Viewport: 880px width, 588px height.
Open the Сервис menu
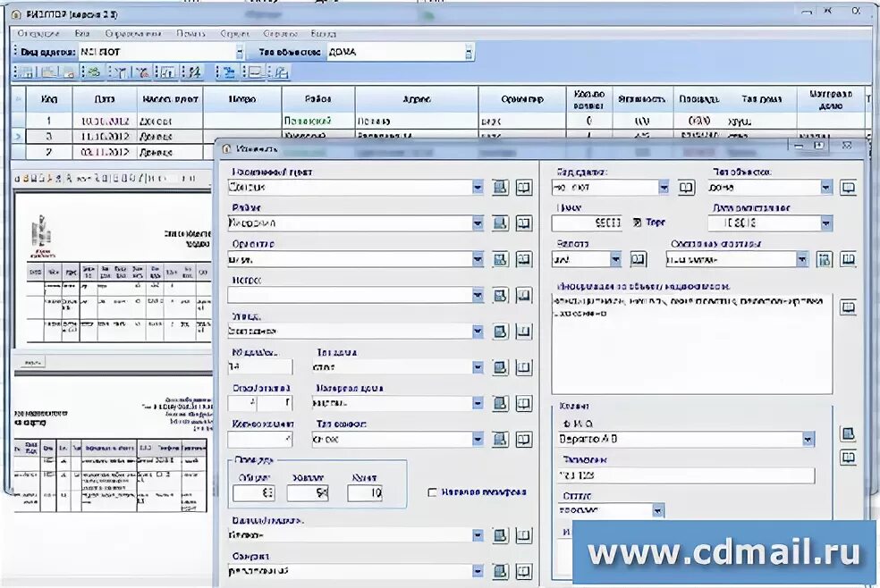click(x=234, y=34)
